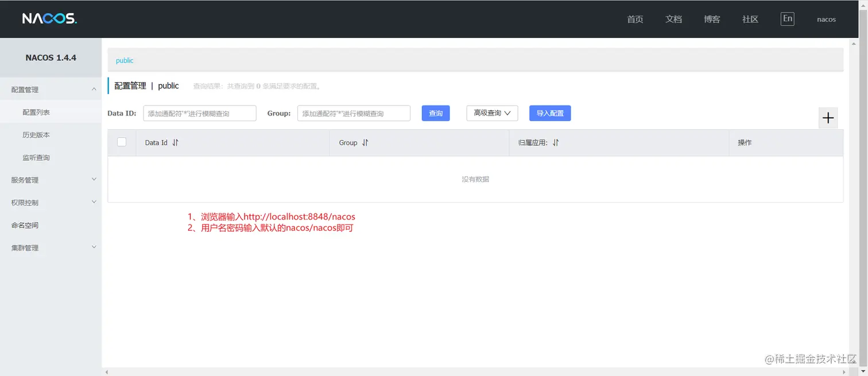Go to 社区 in top navigation
Screen dimensions: 868x376
[750, 19]
